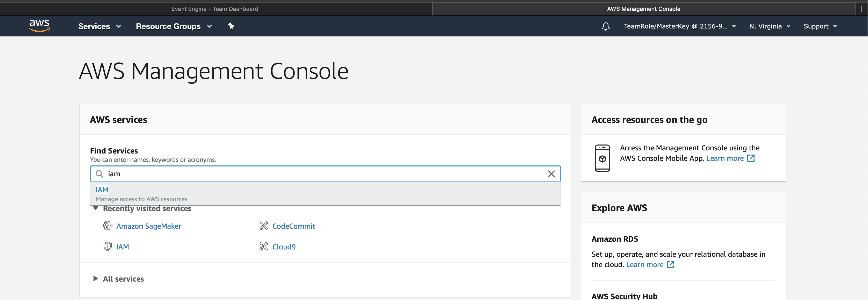Image resolution: width=868 pixels, height=300 pixels.
Task: Clear the search field with X
Action: coord(551,174)
